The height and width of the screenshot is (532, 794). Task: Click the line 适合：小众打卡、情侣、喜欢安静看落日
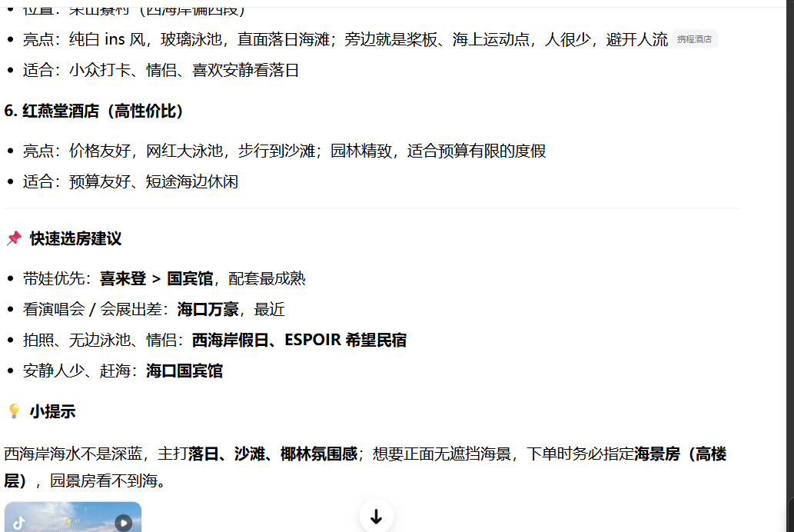click(161, 70)
